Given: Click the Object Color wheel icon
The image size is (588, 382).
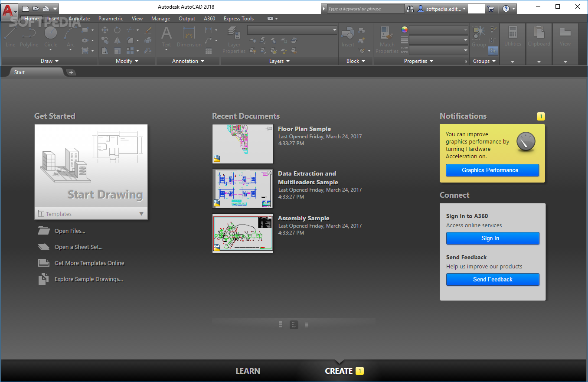Looking at the screenshot, I should [405, 30].
